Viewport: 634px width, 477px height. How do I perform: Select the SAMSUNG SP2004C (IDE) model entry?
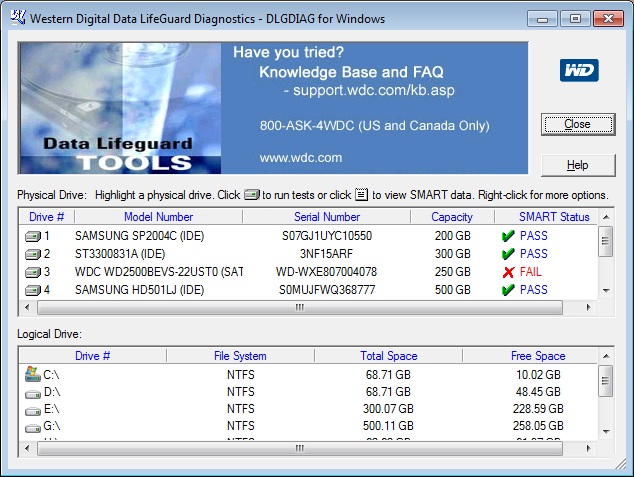pyautogui.click(x=139, y=236)
